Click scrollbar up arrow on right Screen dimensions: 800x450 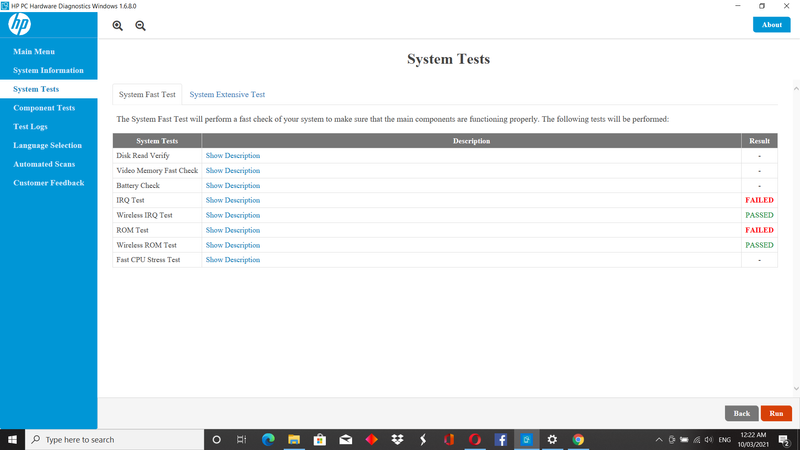point(796,89)
